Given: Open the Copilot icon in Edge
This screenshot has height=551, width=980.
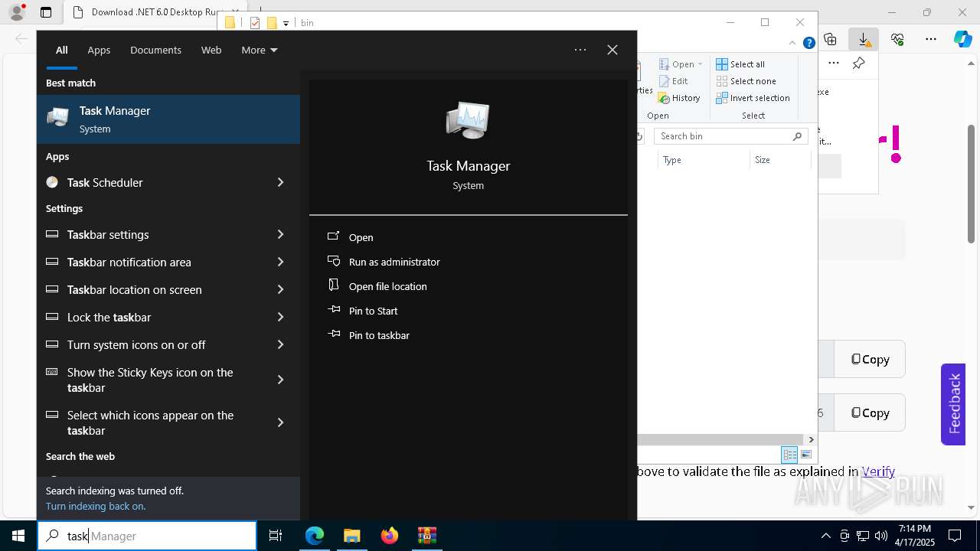Looking at the screenshot, I should [x=962, y=39].
